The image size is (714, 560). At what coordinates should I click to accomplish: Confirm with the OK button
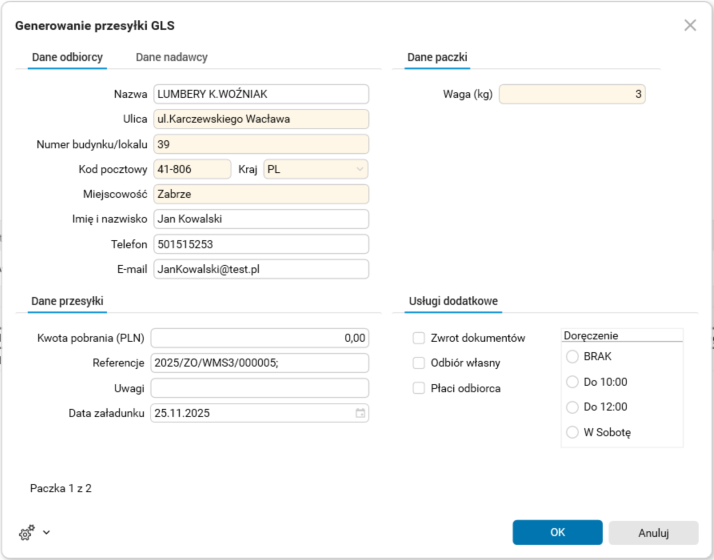pos(557,532)
